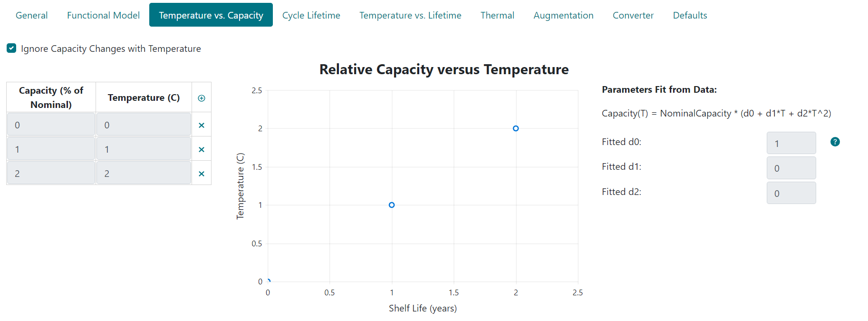Click the add row icon in the table header
Viewport: 868px width, 321px height.
pyautogui.click(x=202, y=97)
